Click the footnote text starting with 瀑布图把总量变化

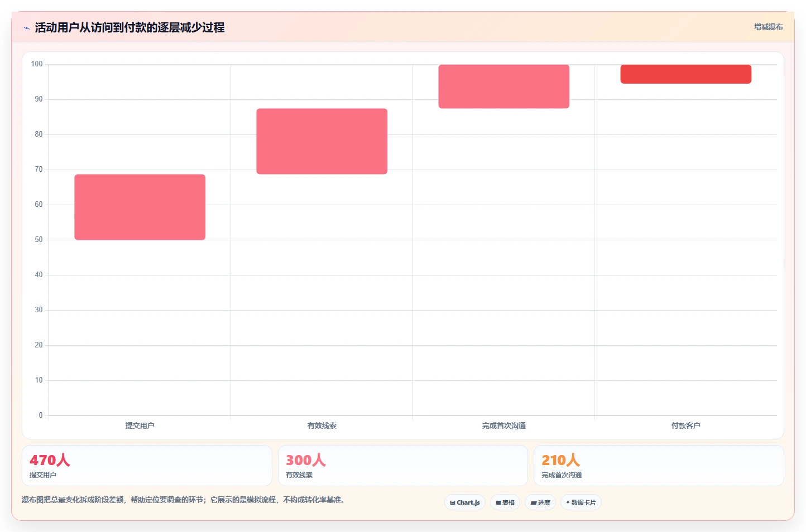click(x=185, y=500)
